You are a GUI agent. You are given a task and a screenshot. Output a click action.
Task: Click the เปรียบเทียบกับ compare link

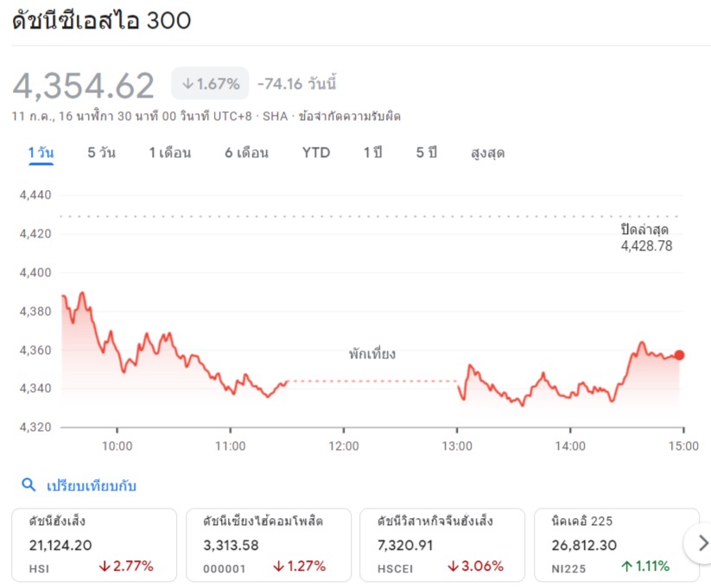pos(91,485)
